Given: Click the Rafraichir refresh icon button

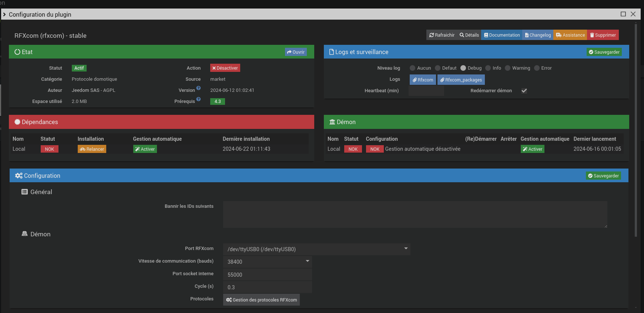Looking at the screenshot, I should point(442,35).
